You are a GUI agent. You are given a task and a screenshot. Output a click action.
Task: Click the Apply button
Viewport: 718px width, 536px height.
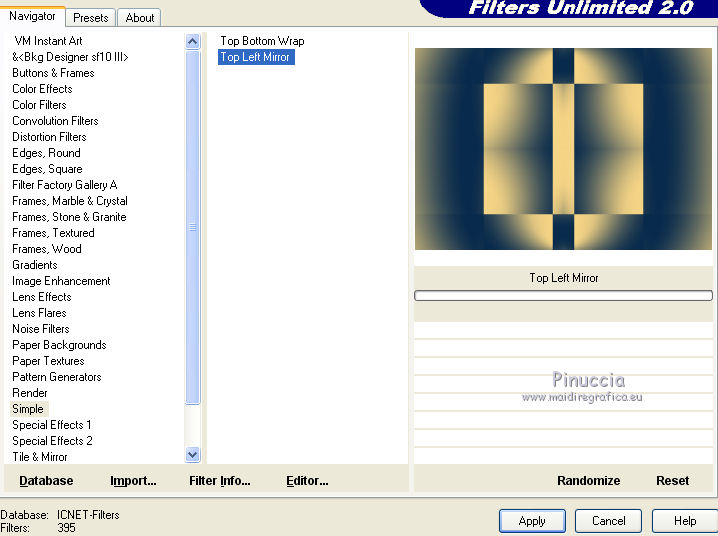[532, 521]
